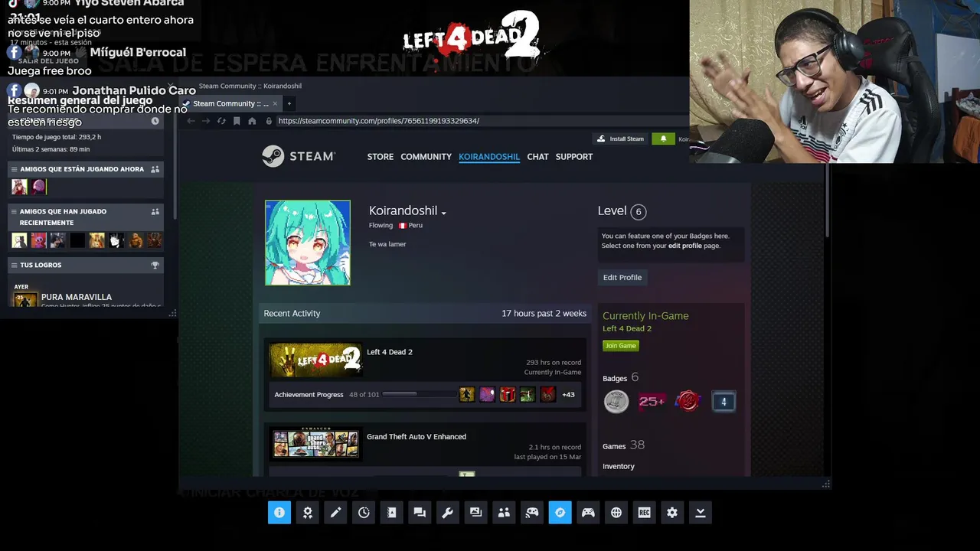The width and height of the screenshot is (980, 551).
Task: Click the Achievement Progress bar for Left 4 Dead 2
Action: click(420, 395)
